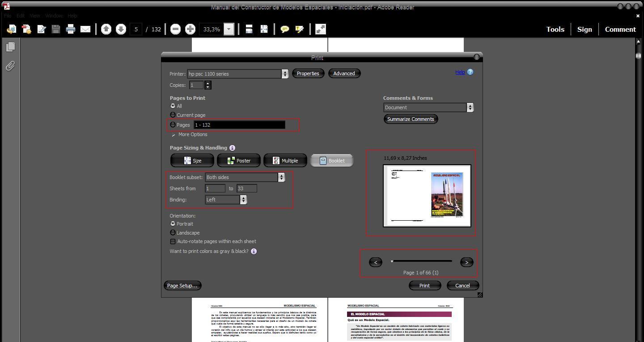Open the Tools pane
Viewport: 644px width, 342px height.
pos(555,29)
